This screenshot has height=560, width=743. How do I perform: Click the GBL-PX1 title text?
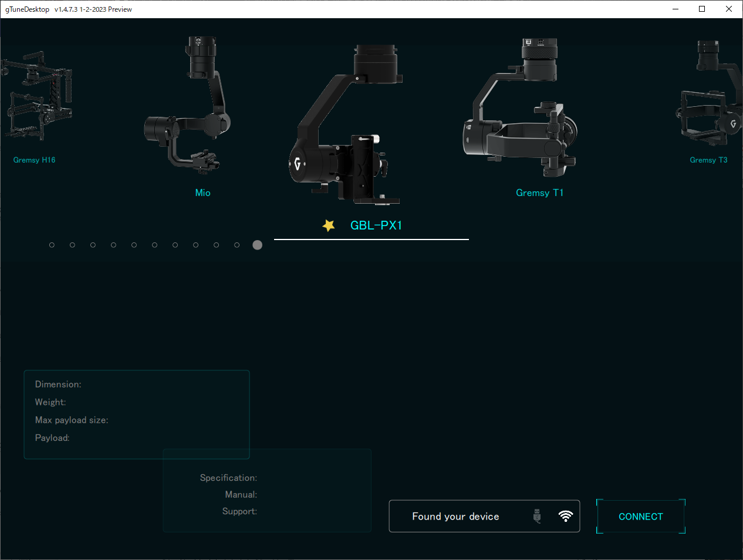pos(376,225)
